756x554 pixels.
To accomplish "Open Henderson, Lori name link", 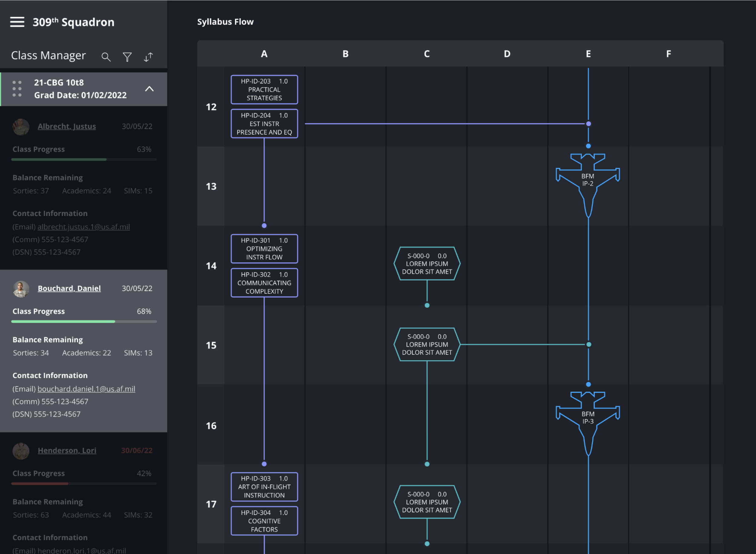I will 67,450.
